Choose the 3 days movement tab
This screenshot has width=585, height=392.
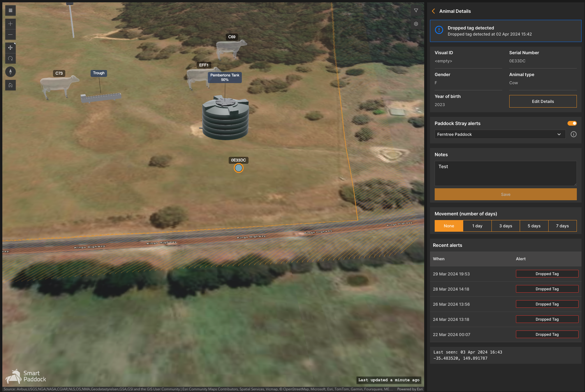[x=505, y=226]
